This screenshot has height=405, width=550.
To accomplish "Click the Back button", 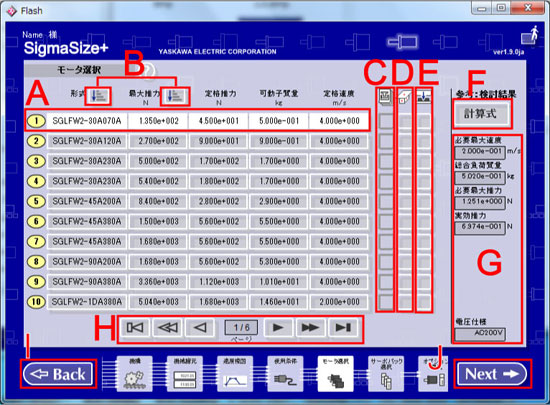I will (x=58, y=374).
